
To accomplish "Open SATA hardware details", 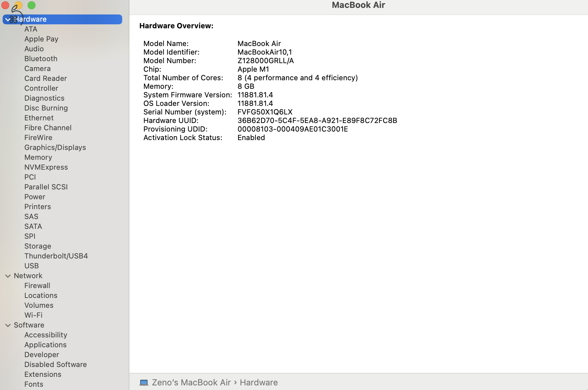I will pos(33,227).
